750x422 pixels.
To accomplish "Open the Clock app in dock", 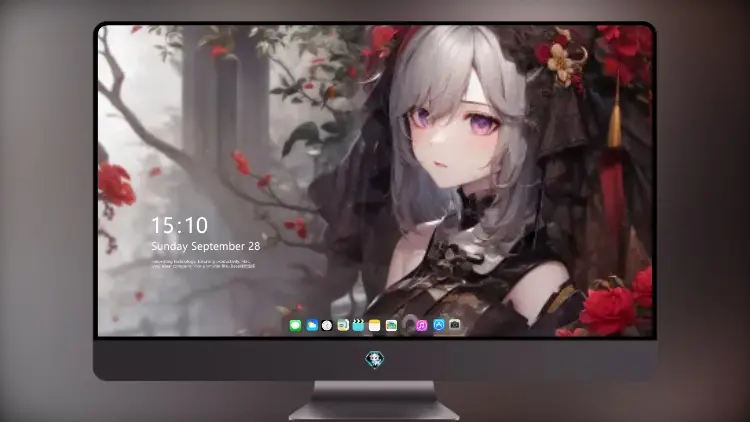I will tap(327, 325).
